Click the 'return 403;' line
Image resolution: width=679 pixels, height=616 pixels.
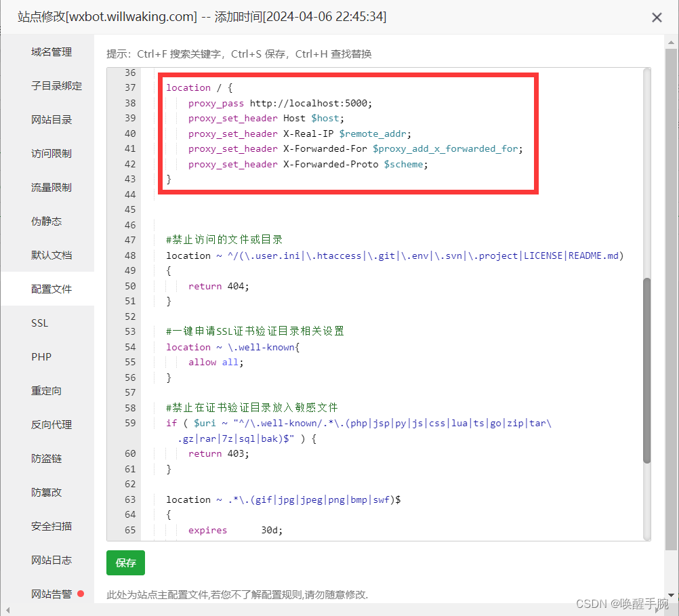[218, 453]
